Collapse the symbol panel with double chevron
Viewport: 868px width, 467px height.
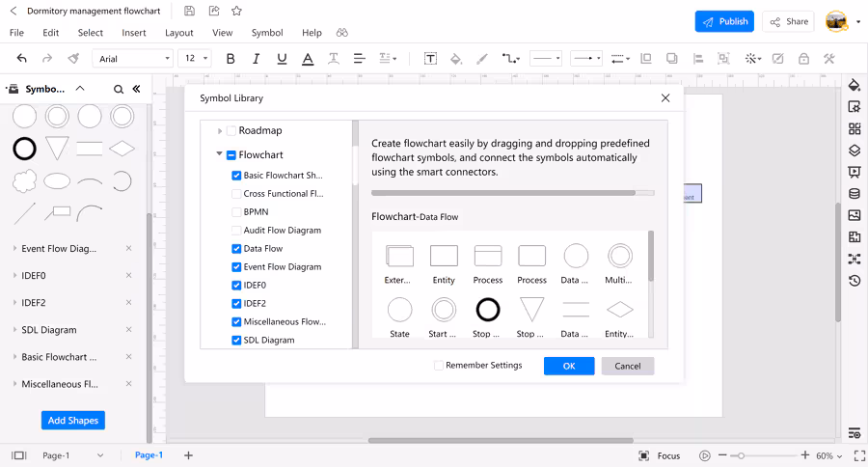(137, 89)
